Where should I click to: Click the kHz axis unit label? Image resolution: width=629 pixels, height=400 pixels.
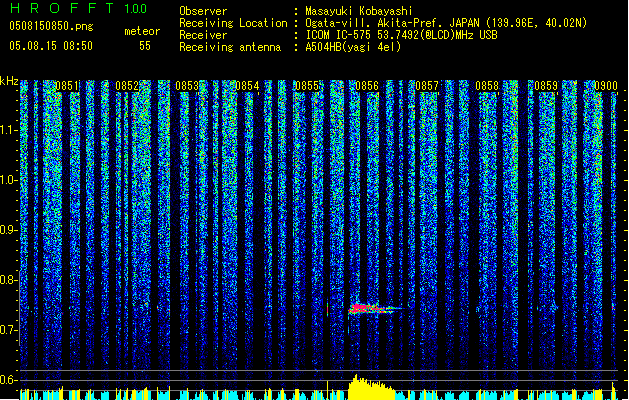click(9, 81)
